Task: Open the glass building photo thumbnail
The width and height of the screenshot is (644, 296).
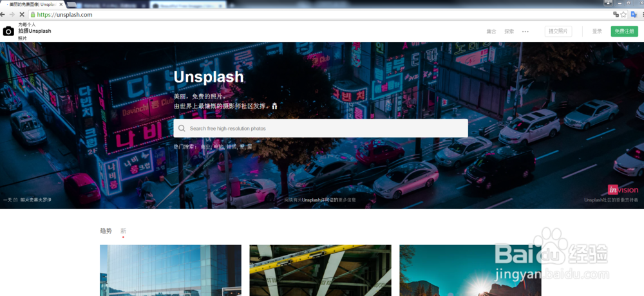Action: (171, 270)
